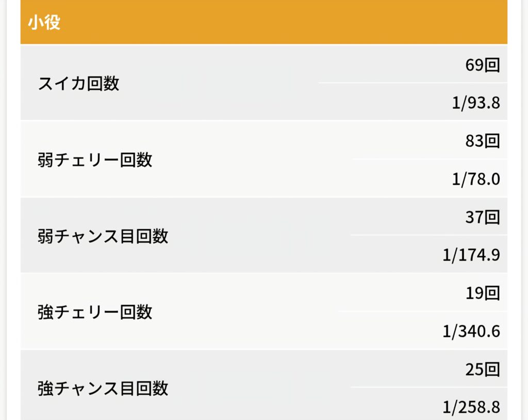Tap the 強チャンス目回数 row label
The height and width of the screenshot is (420, 528).
pos(103,389)
